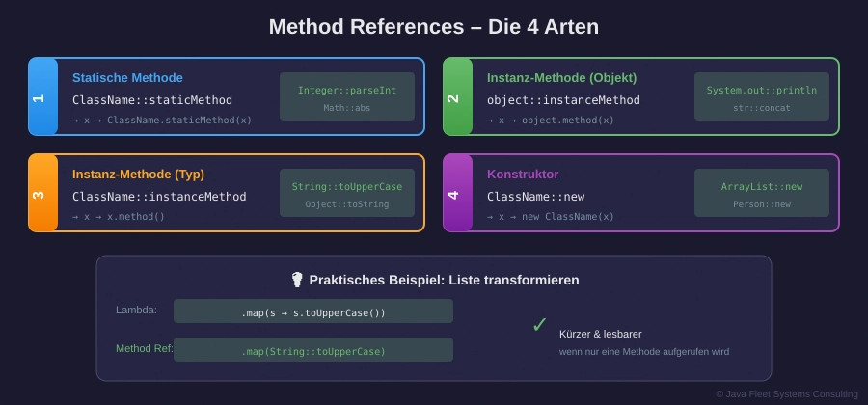The width and height of the screenshot is (868, 405).
Task: Click the lightbulb icon beside Praktisches Beispiel
Action: click(x=298, y=280)
